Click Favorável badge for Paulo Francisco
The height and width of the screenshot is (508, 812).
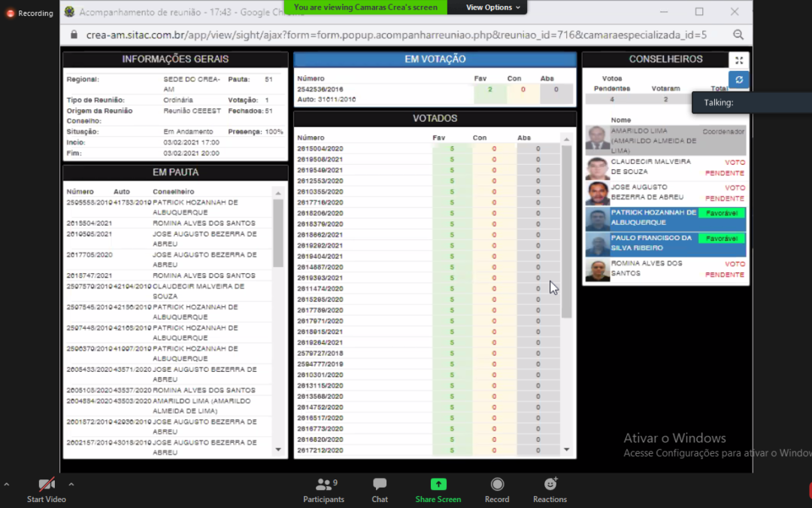(x=722, y=239)
